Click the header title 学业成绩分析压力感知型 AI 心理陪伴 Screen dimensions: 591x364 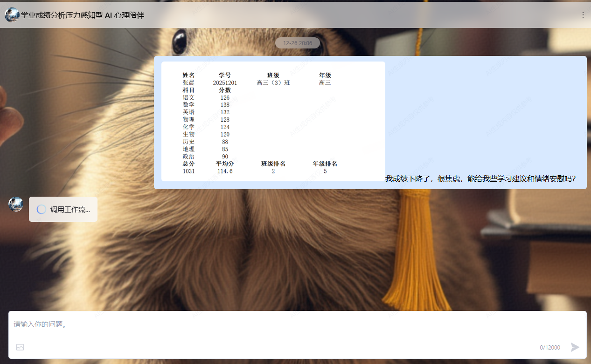click(83, 15)
